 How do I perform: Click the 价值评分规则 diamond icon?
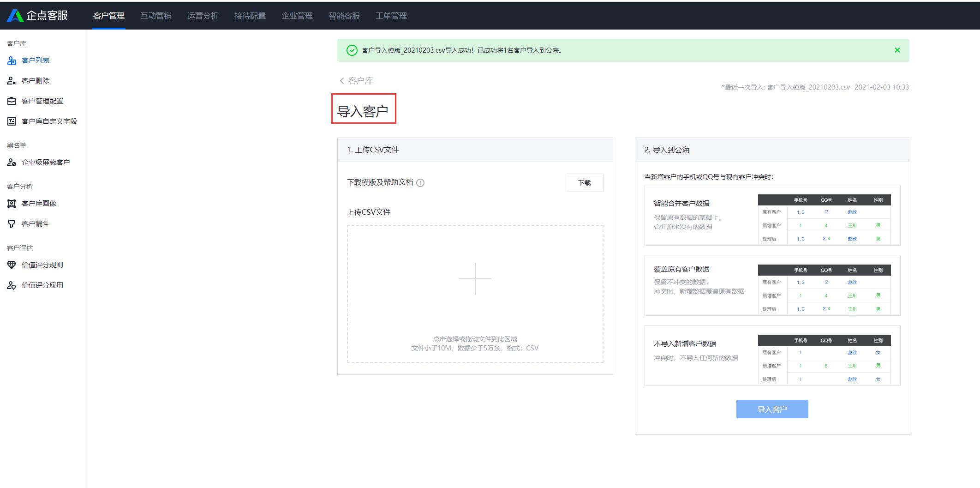click(x=12, y=265)
